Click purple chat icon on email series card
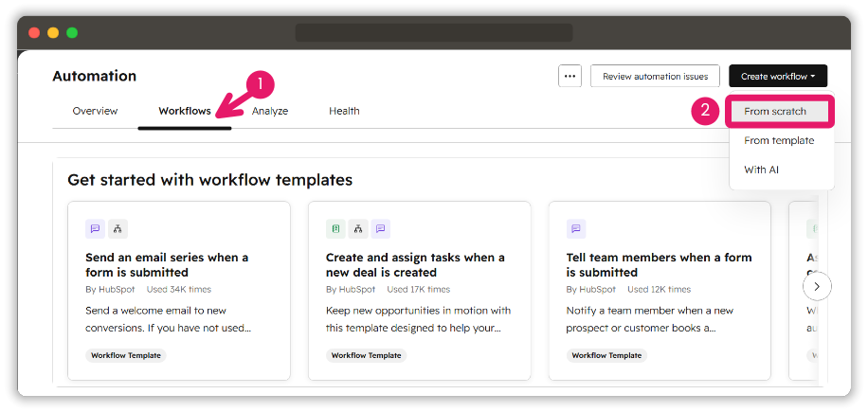 pyautogui.click(x=95, y=228)
